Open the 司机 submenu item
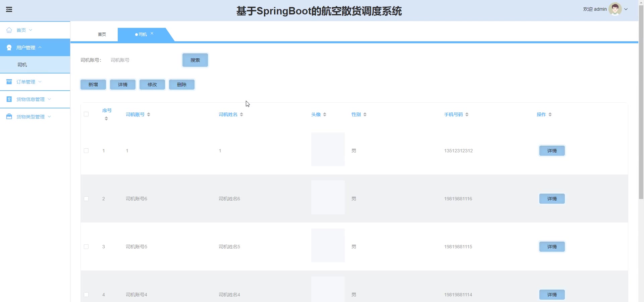This screenshot has height=302, width=644. point(35,65)
